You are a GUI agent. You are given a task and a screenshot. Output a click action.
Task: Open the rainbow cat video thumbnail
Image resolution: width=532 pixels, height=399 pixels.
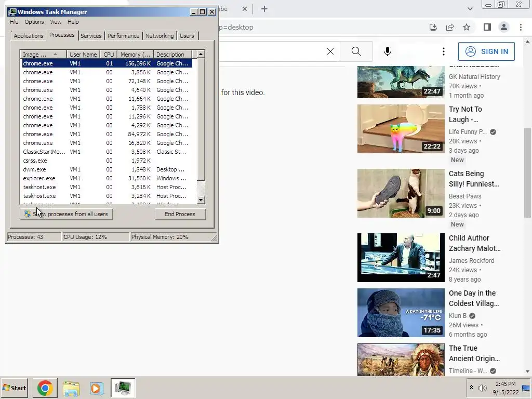[x=401, y=129]
